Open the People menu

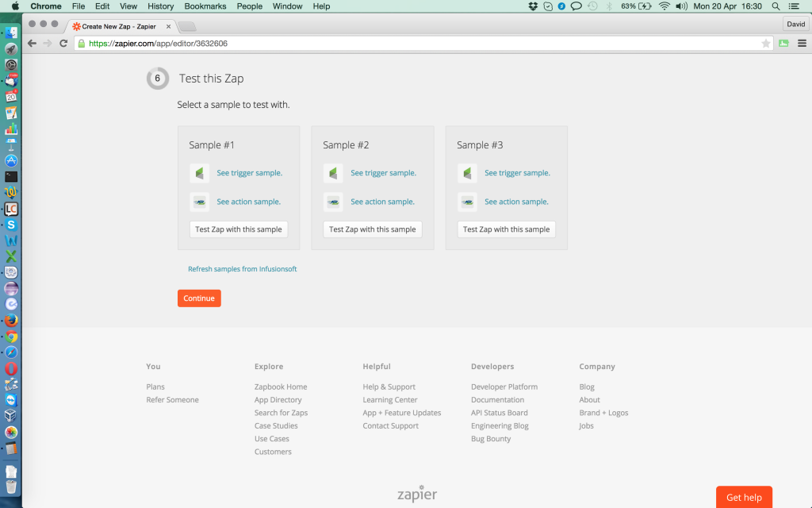[250, 6]
